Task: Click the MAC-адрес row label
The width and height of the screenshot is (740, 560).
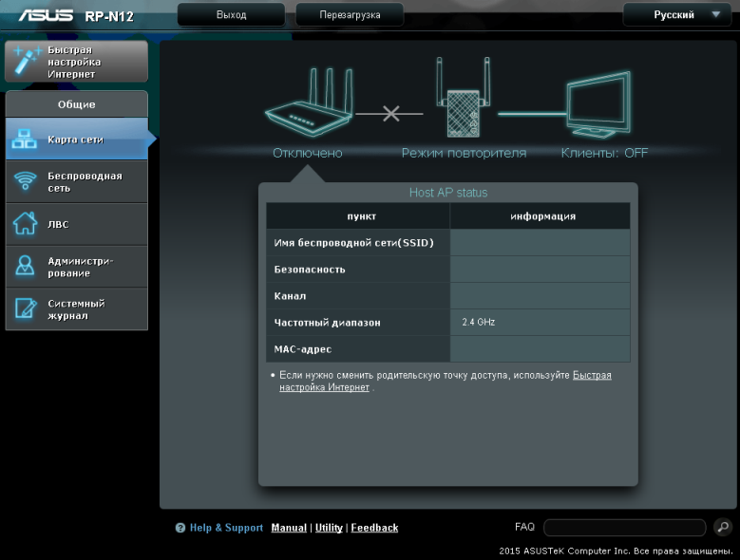Action: 302,349
